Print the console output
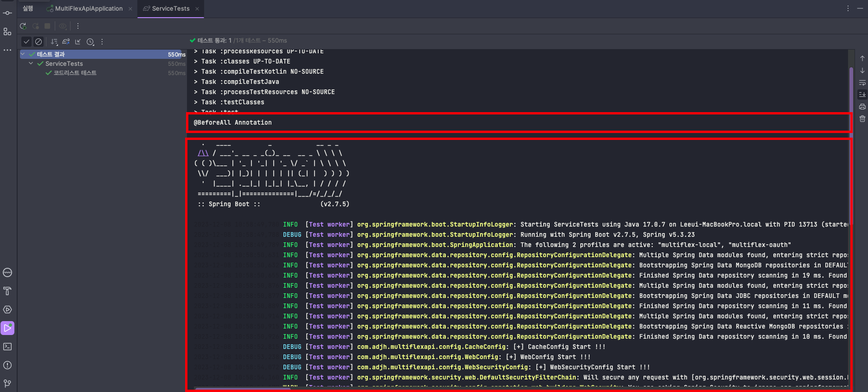Image resolution: width=868 pixels, height=392 pixels. pos(862,107)
